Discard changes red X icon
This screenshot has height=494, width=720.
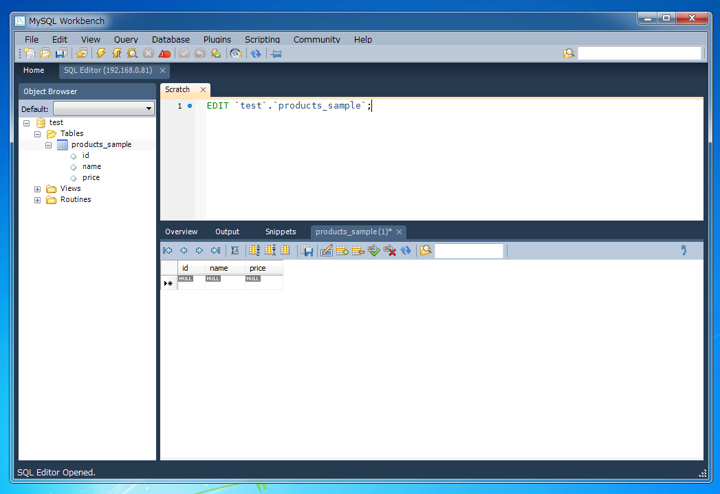[390, 251]
